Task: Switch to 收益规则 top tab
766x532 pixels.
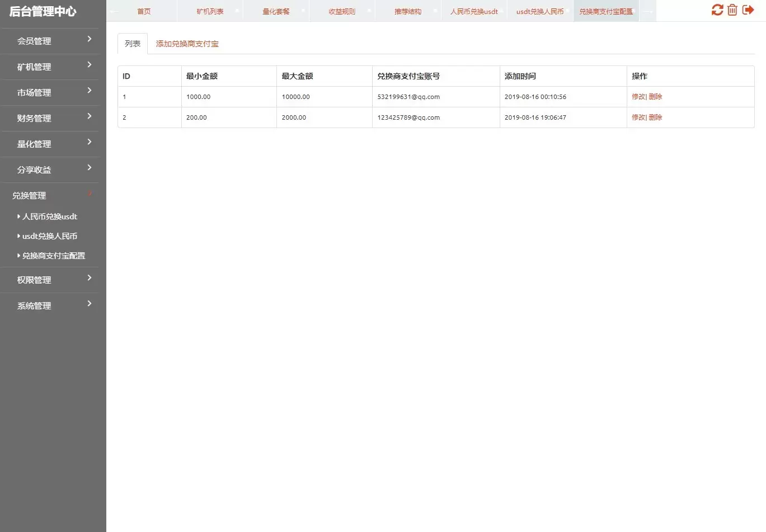Action: coord(342,11)
